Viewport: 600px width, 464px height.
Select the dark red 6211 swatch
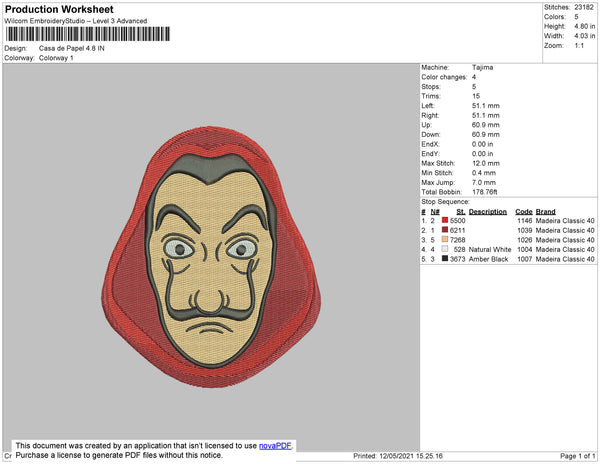pos(445,230)
